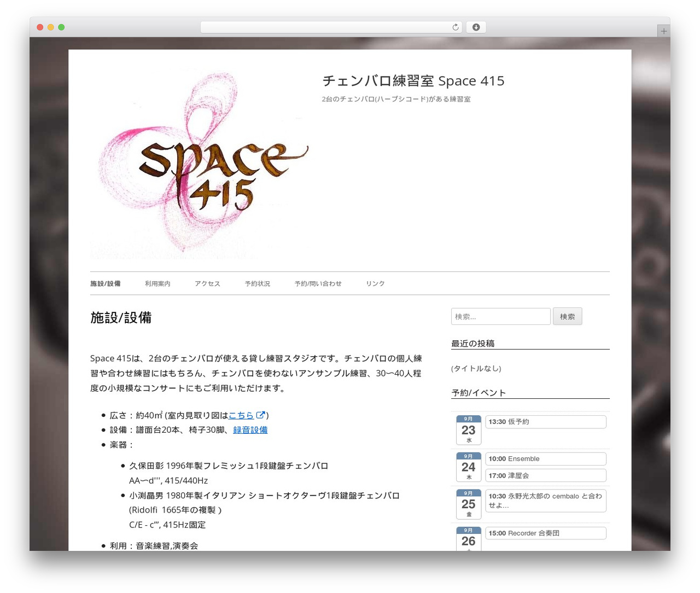This screenshot has width=700, height=593.
Task: Open the 利用案内 menu item
Action: [x=157, y=283]
